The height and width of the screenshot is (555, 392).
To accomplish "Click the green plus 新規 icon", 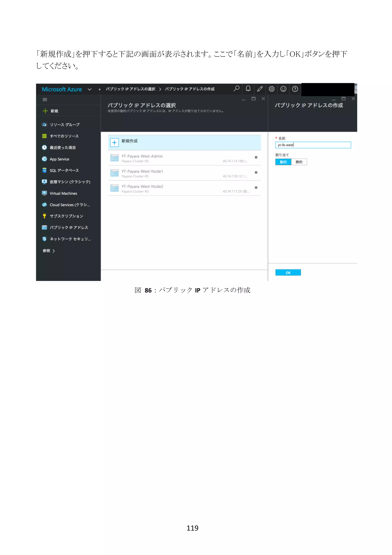I will pyautogui.click(x=45, y=111).
